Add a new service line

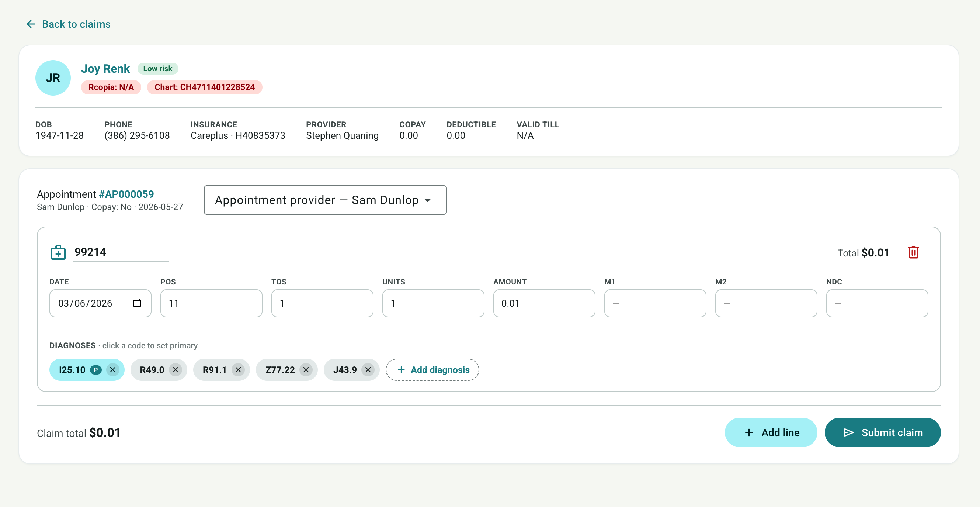[x=771, y=432]
